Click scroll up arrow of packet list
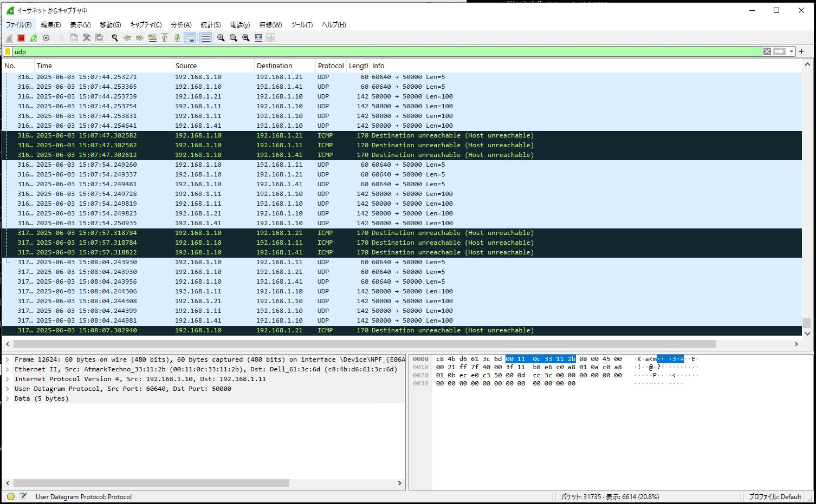Screen dimensions: 816x504 (807, 65)
